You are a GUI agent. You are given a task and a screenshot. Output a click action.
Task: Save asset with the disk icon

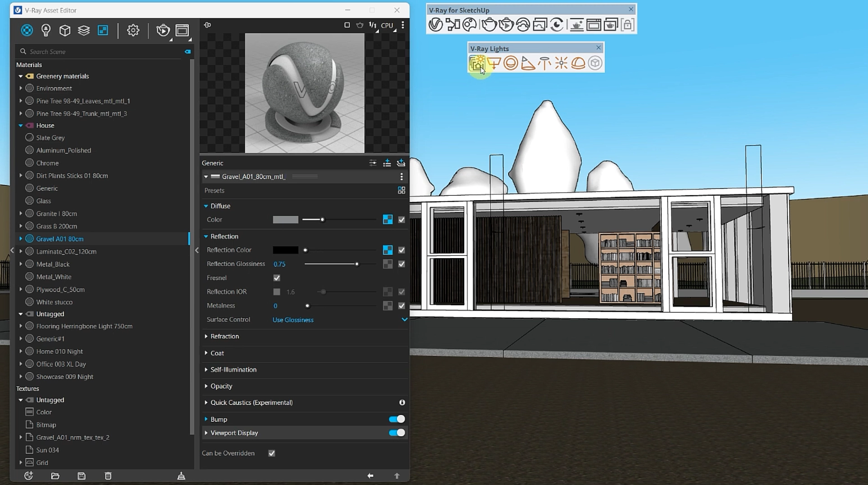click(81, 476)
